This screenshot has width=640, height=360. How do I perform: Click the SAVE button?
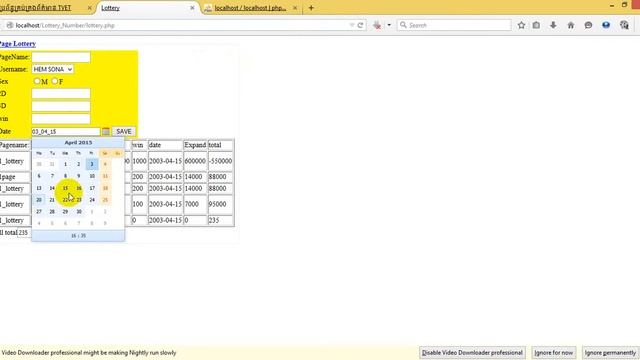coord(124,131)
